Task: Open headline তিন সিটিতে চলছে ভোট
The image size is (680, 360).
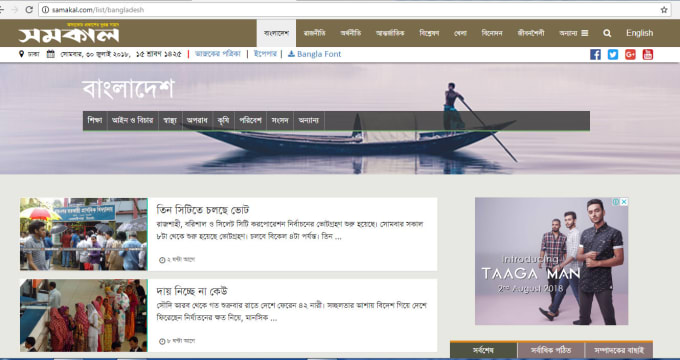Action: click(203, 210)
